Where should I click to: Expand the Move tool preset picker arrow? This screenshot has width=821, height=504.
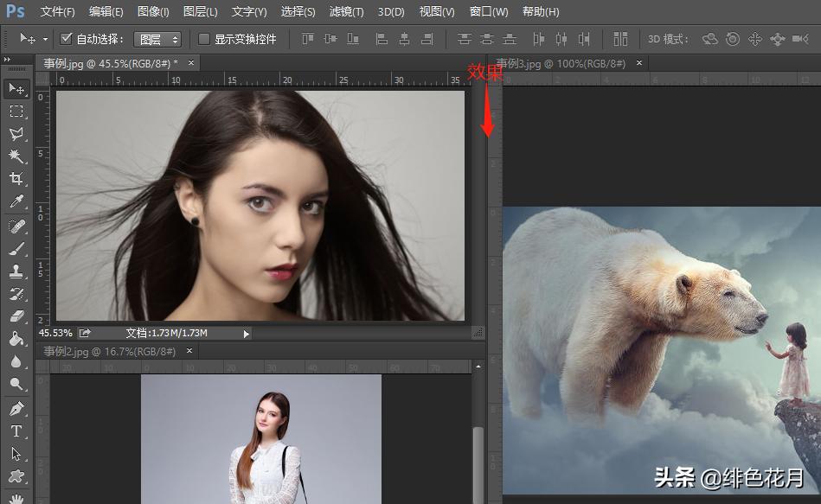pos(45,39)
